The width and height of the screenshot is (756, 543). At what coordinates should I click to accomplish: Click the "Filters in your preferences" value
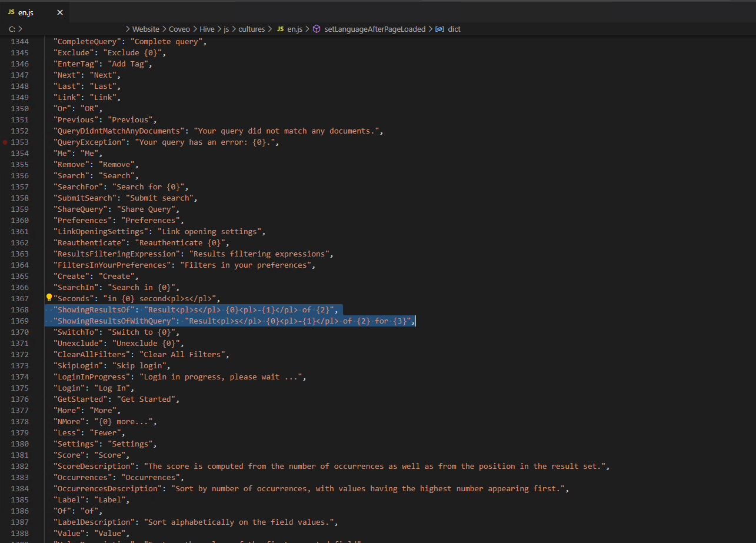[245, 265]
